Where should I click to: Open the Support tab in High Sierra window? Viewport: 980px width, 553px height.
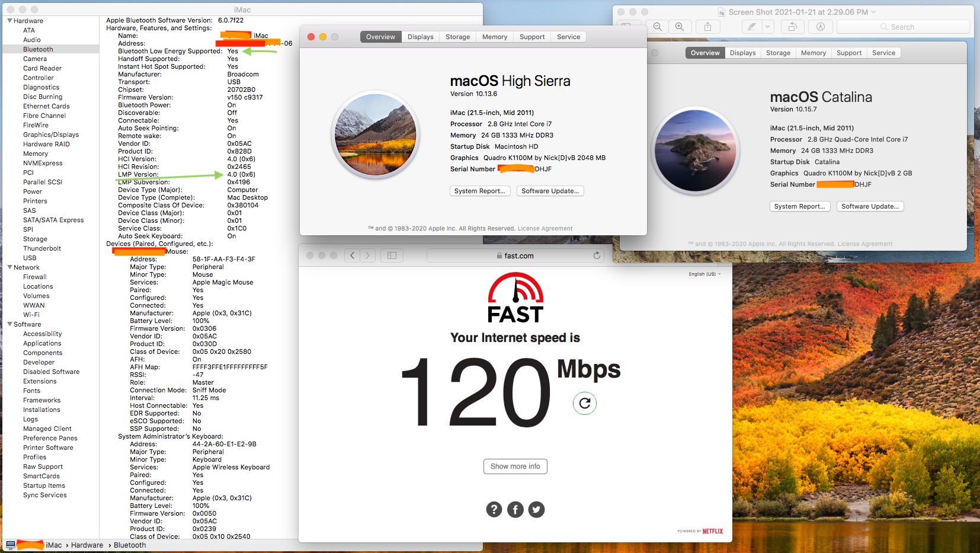click(x=532, y=37)
